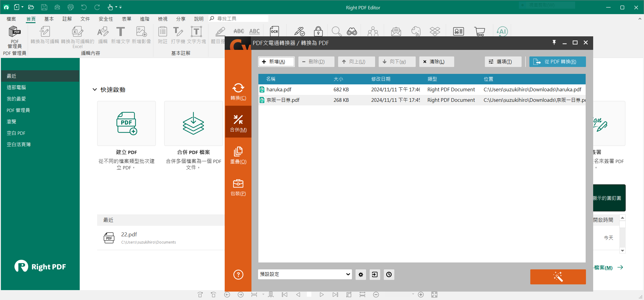Click the clock schedule icon in converter
Viewport: 644px width, 300px height.
(x=389, y=274)
